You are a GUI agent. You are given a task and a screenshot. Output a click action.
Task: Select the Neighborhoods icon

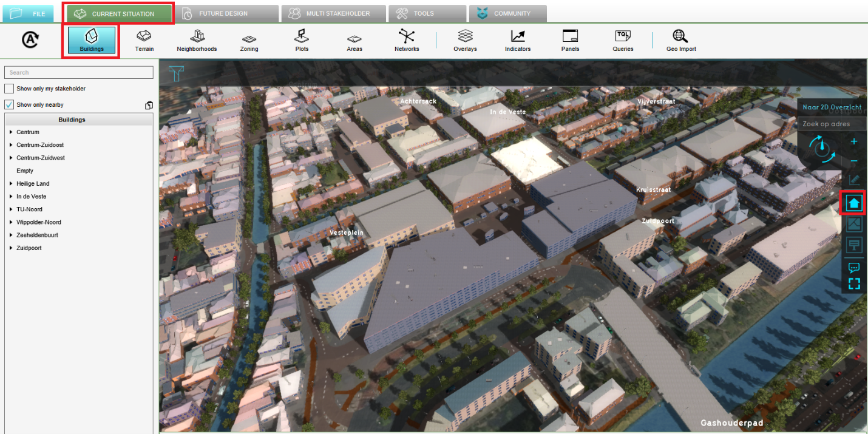click(x=197, y=41)
